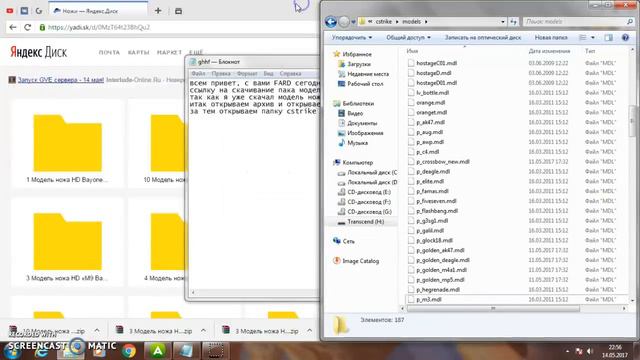Open the pinned Google tab in browser

[x=39, y=11]
